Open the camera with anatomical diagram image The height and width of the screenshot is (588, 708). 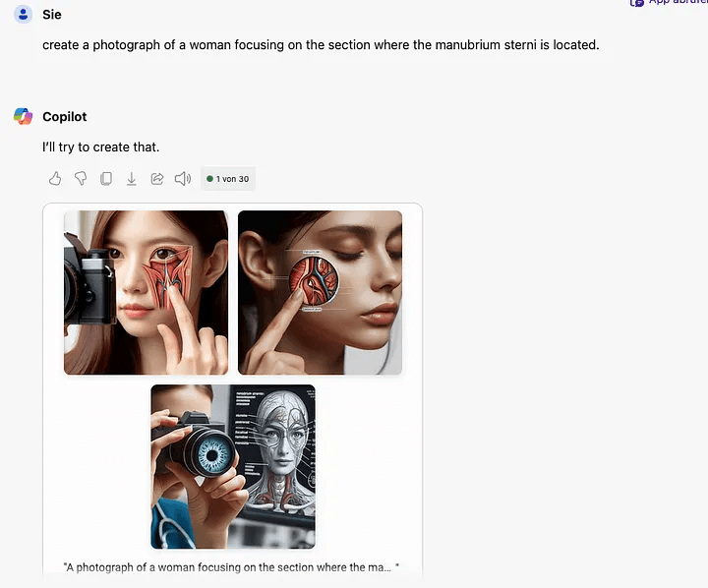point(233,466)
